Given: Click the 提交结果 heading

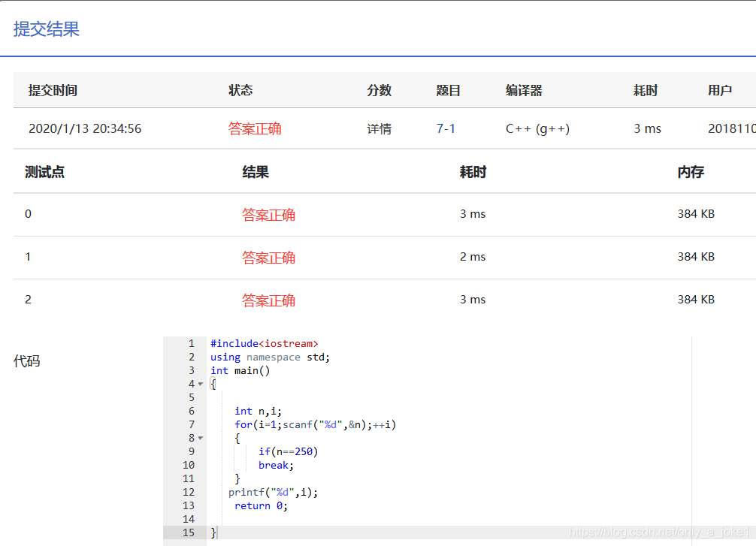Looking at the screenshot, I should pyautogui.click(x=47, y=29).
